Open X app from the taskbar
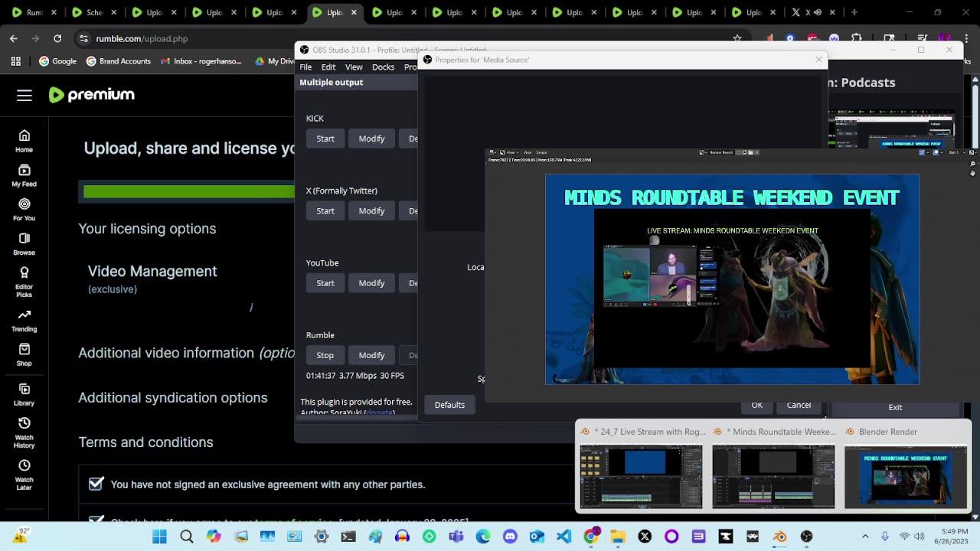 click(x=645, y=536)
